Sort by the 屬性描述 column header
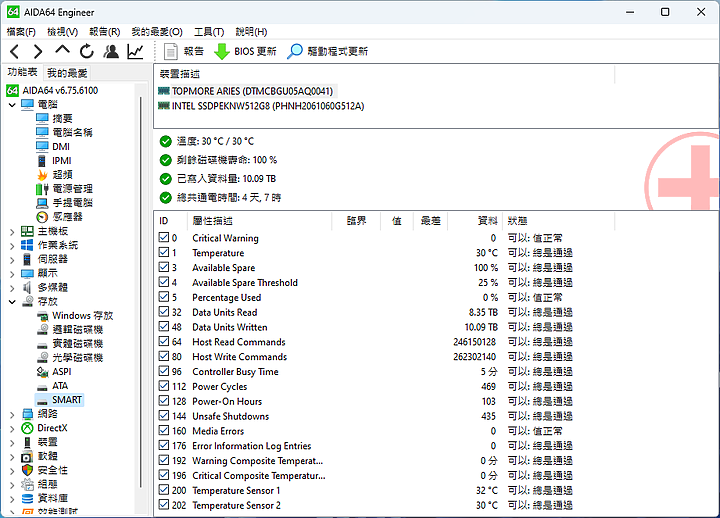Viewport: 720px width, 518px height. coord(259,221)
